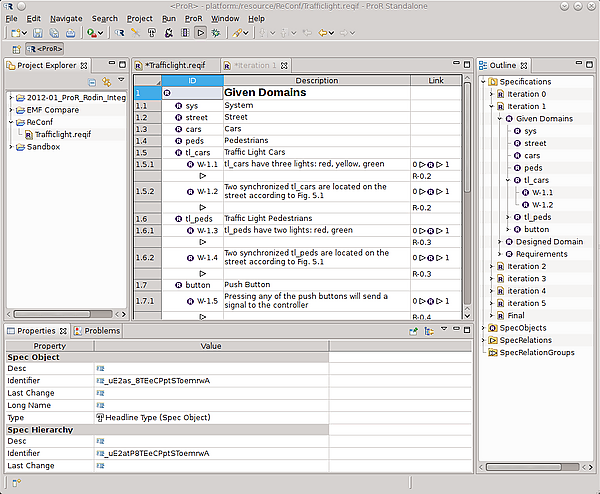Open the Properties view menu arrow
This screenshot has height=494, width=600.
[444, 329]
